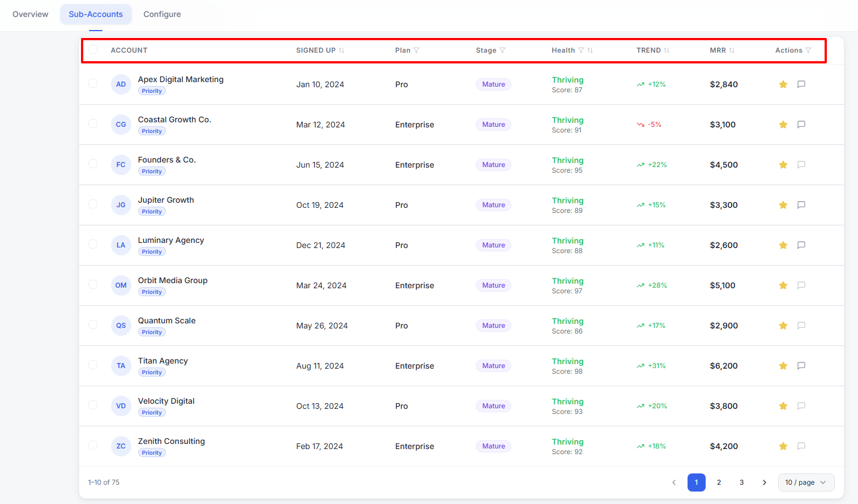
Task: Check the Founders & Co. row checkbox
Action: click(x=93, y=164)
